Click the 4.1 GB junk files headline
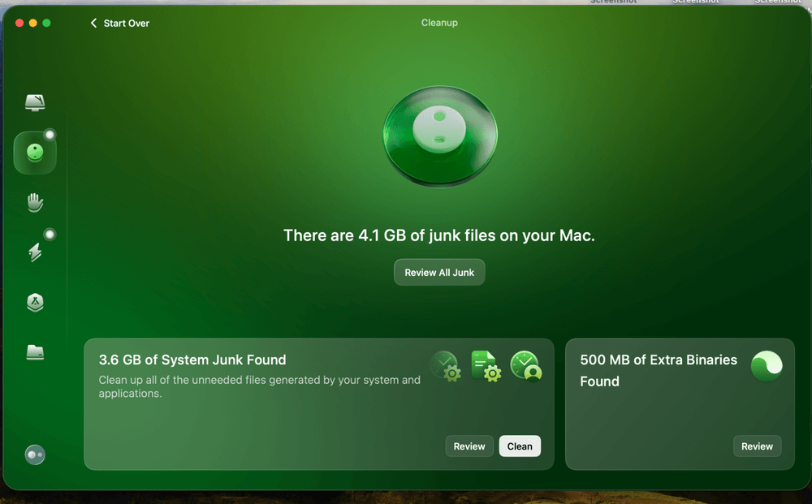Image resolution: width=812 pixels, height=504 pixels. [x=439, y=235]
